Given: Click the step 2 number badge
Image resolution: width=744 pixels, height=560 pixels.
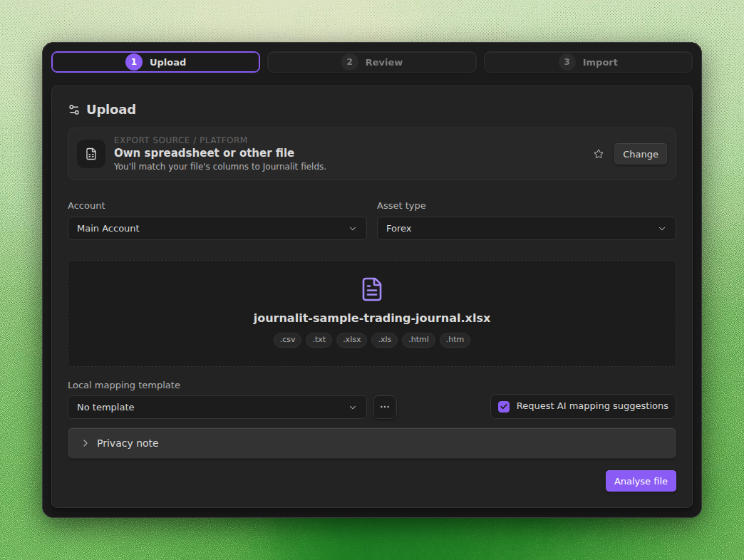Looking at the screenshot, I should click(x=350, y=62).
